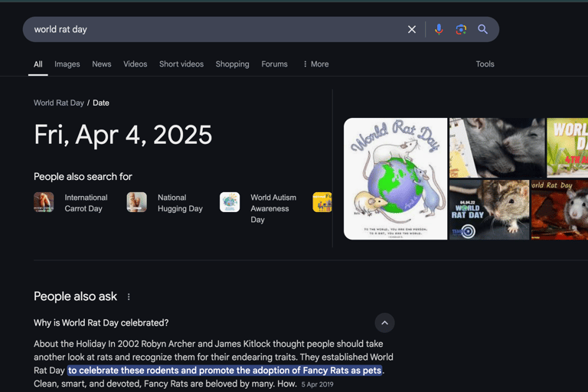Select the All results tab
The height and width of the screenshot is (392, 588).
point(38,64)
